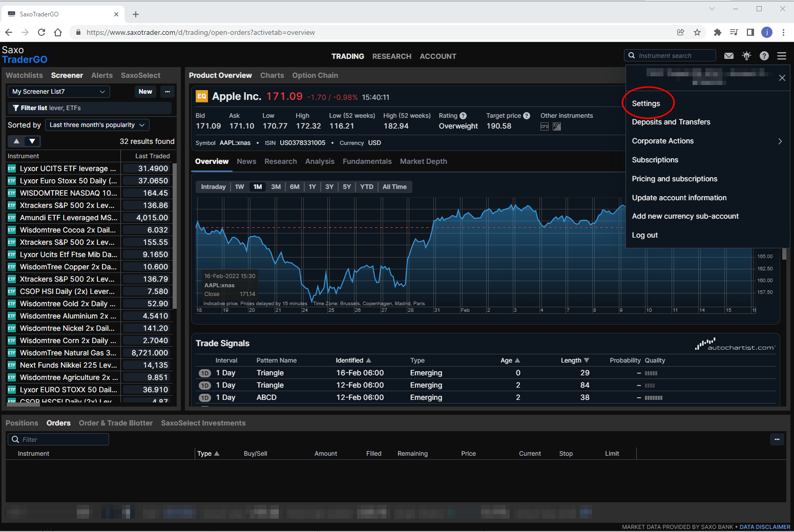The width and height of the screenshot is (794, 532).
Task: Open the Option Chain tab
Action: coord(315,75)
